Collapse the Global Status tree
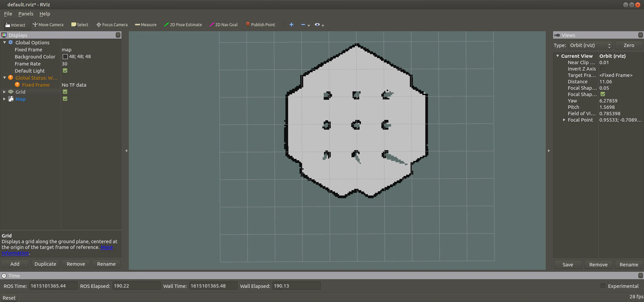Viewport: 644px width, 302px height. click(x=4, y=78)
